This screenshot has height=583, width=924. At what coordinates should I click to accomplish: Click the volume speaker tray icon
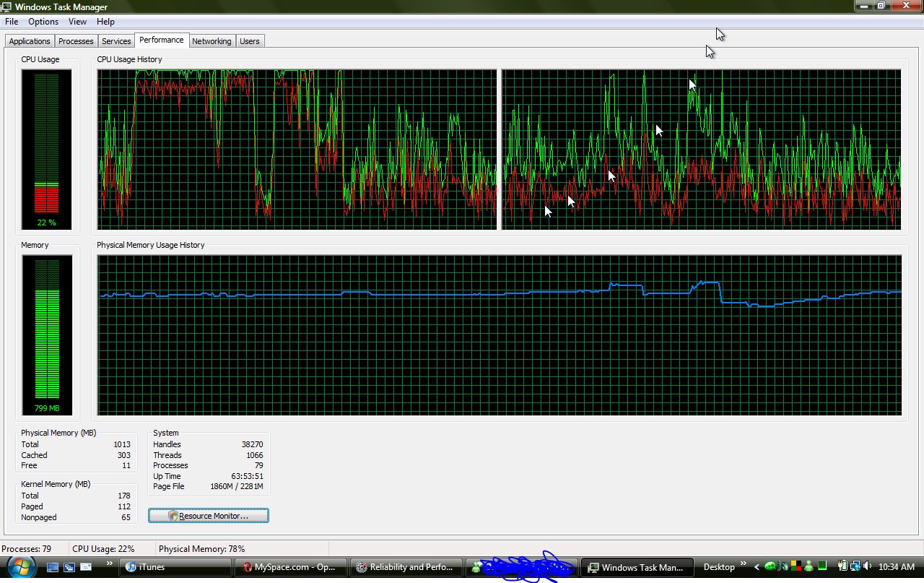pos(867,566)
